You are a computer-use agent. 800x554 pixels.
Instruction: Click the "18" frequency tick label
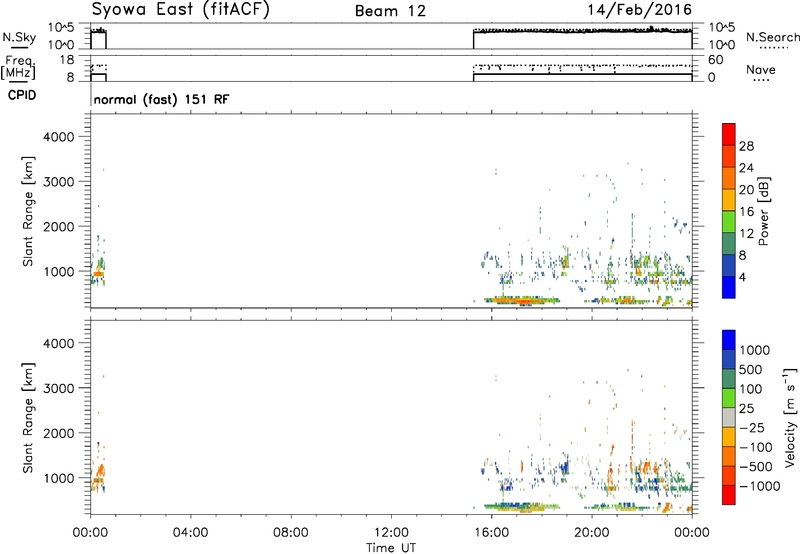click(x=66, y=60)
